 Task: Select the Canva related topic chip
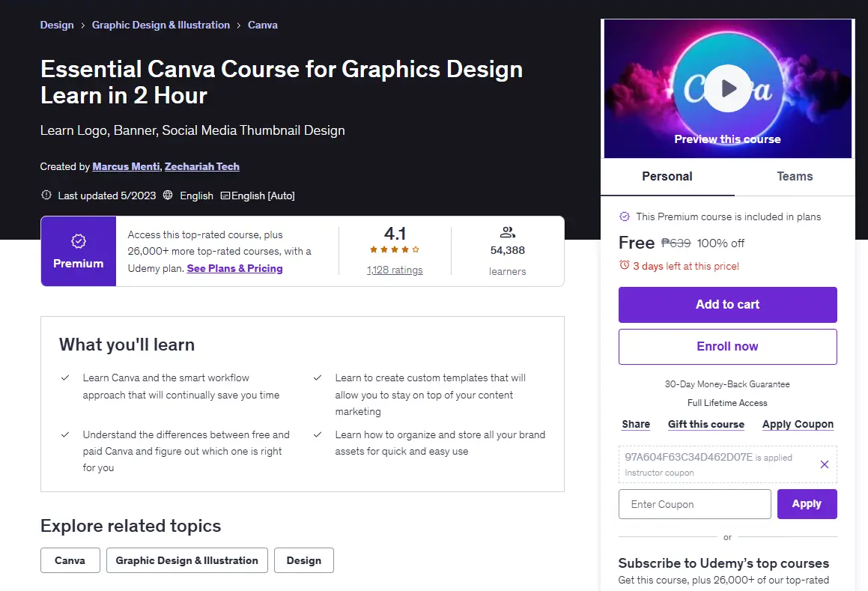pyautogui.click(x=70, y=560)
